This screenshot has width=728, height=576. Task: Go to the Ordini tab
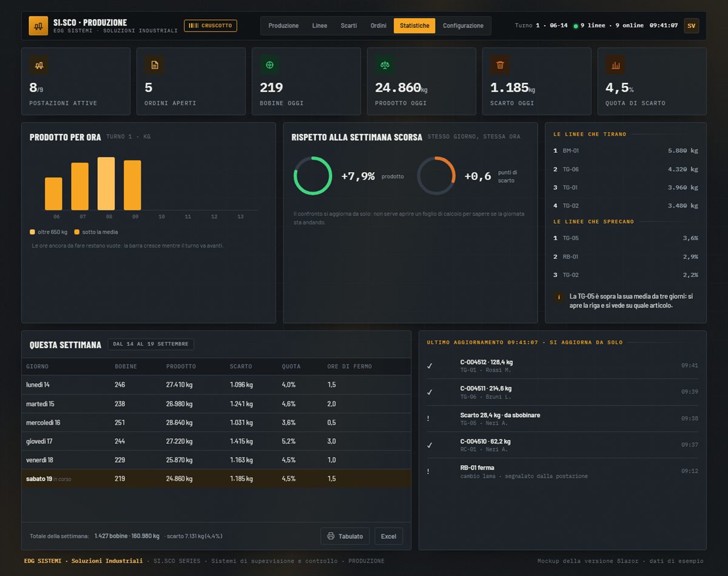(379, 26)
